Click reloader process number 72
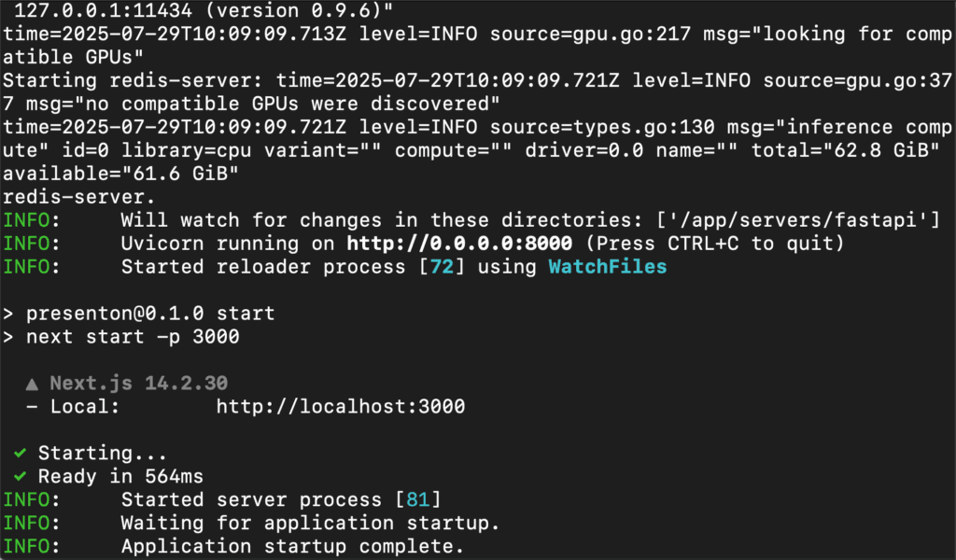The image size is (956, 560). point(442,266)
